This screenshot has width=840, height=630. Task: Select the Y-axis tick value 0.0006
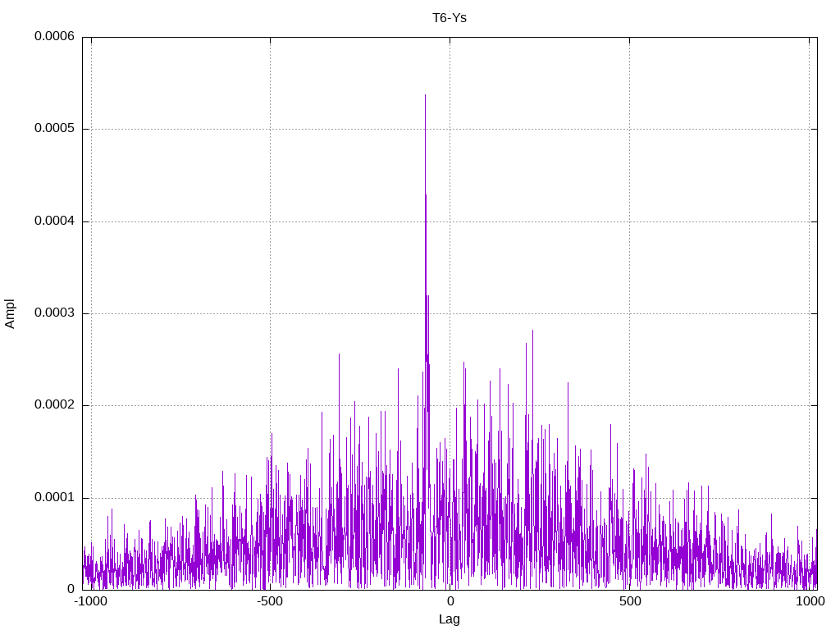tap(55, 36)
